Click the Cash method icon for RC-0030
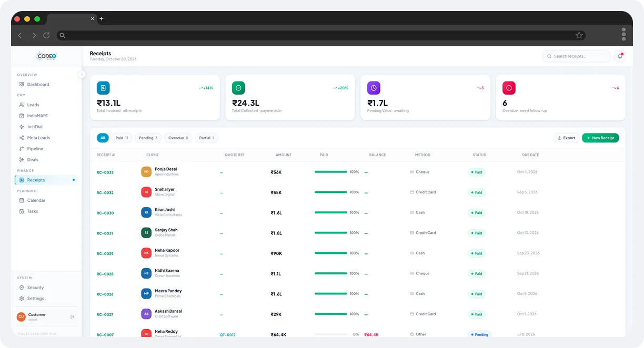Screen dimensions: 644x348 coord(412,212)
